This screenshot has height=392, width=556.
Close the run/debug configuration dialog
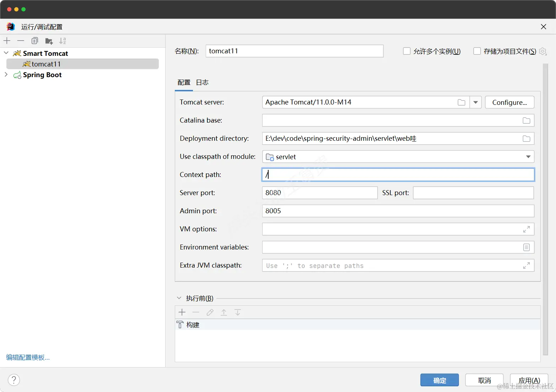(x=543, y=27)
